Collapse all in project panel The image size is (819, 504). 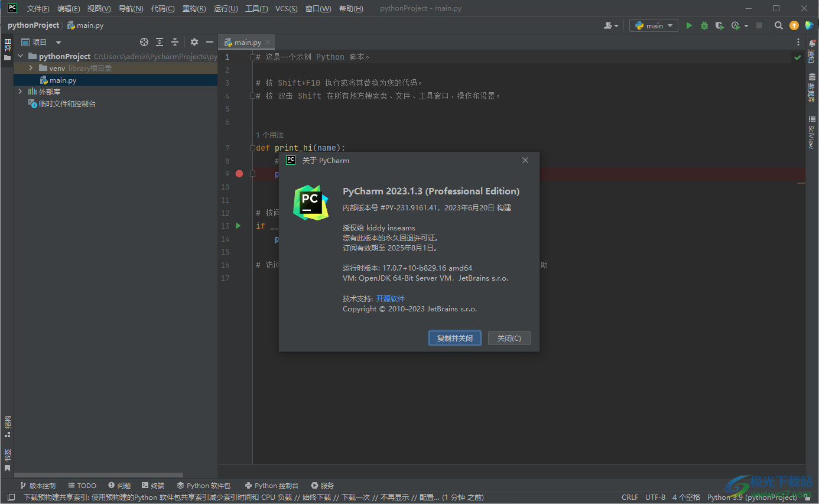coord(175,42)
